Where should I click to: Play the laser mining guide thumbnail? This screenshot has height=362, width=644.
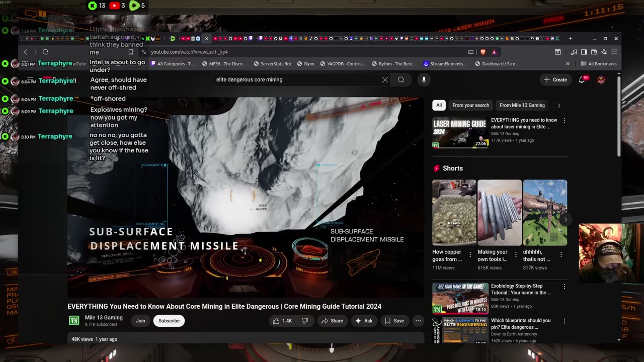tap(460, 133)
